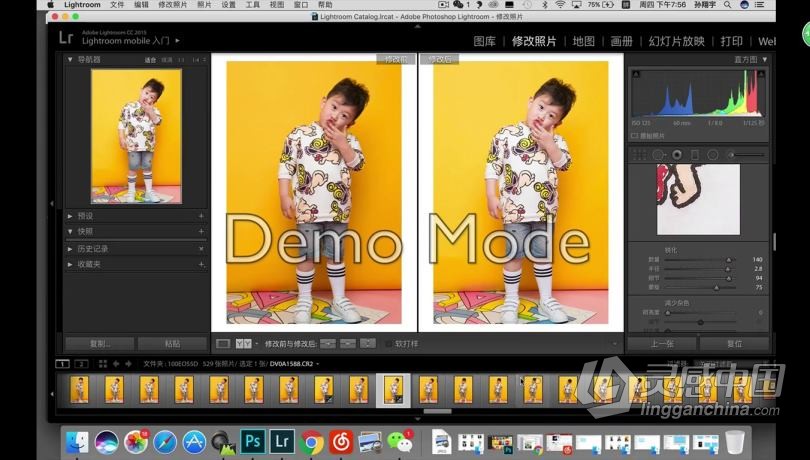The image size is (810, 460).
Task: Open App Store from the Dock
Action: [x=194, y=442]
